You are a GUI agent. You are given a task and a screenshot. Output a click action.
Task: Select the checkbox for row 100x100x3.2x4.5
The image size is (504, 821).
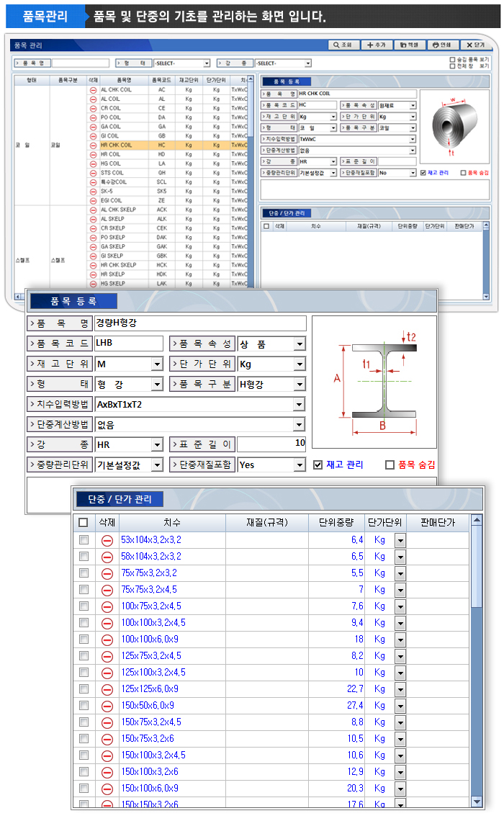click(x=84, y=622)
